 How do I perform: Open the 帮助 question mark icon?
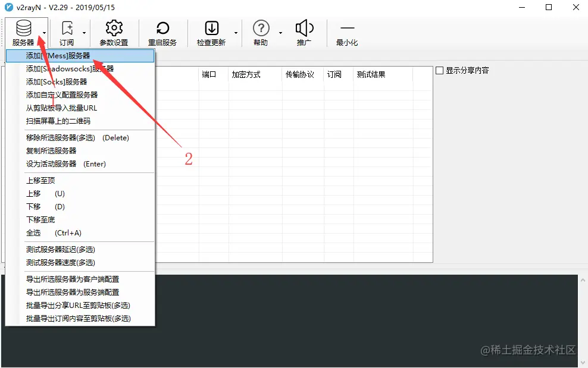click(x=261, y=28)
